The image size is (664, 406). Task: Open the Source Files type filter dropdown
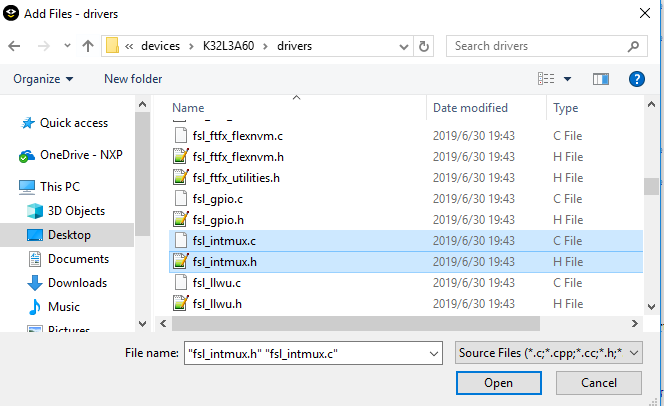pyautogui.click(x=547, y=352)
